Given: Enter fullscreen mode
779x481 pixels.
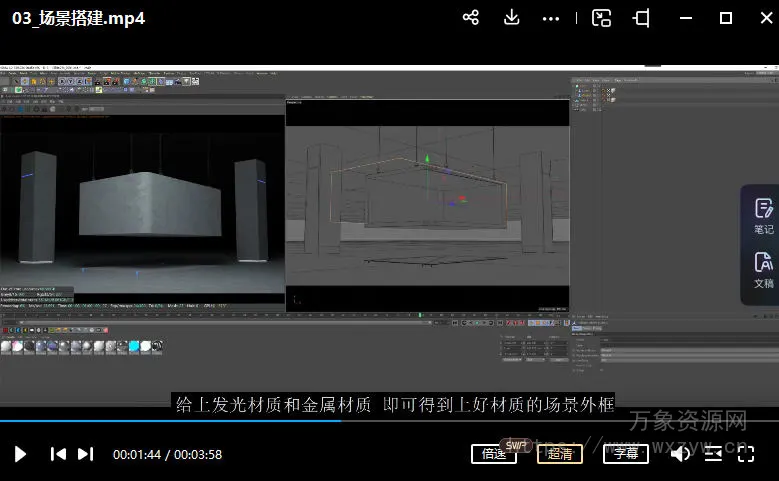Looking at the screenshot, I should click(x=746, y=454).
